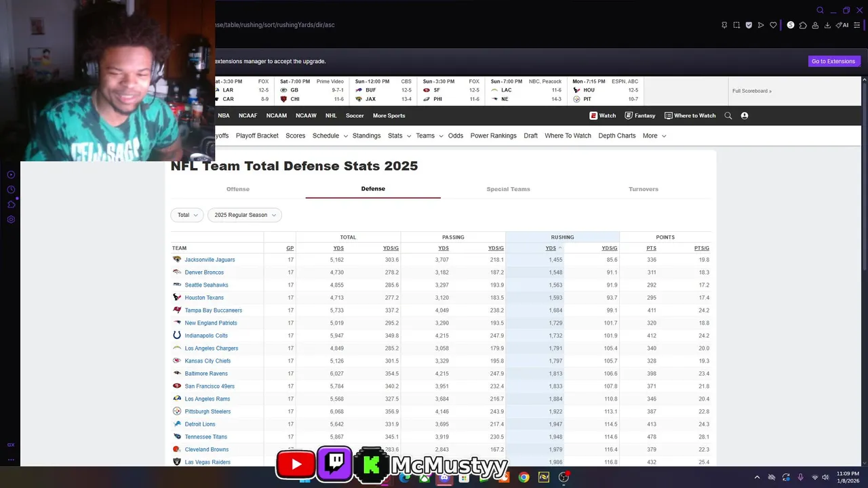Open the Fantasy link in ESPN header
This screenshot has width=868, height=488.
640,116
